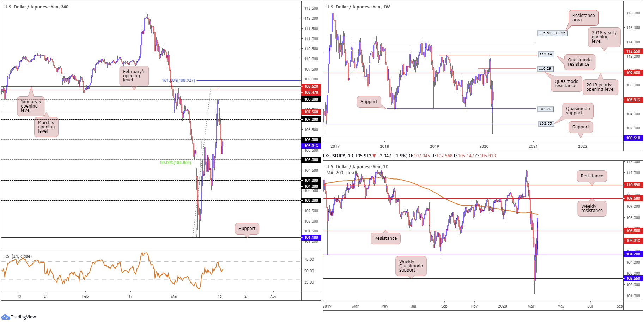The image size is (644, 322).
Task: Select the Weekly resistance callout
Action: click(x=592, y=208)
